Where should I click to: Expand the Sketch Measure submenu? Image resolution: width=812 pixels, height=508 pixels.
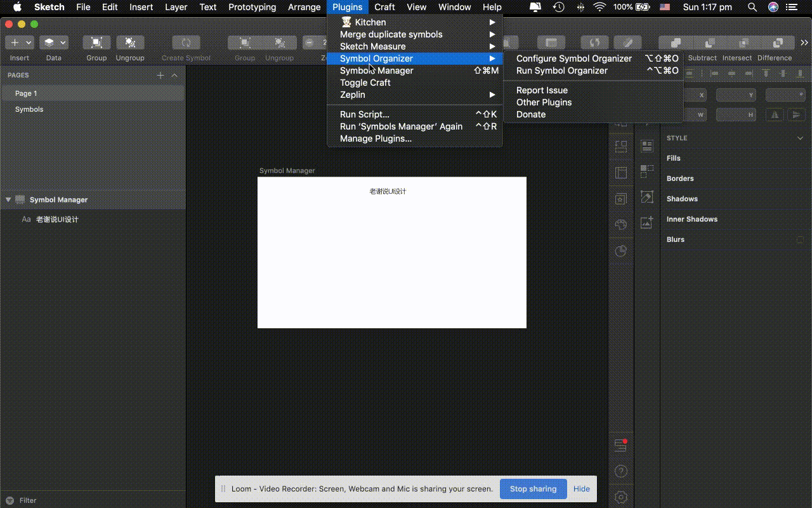pos(415,46)
